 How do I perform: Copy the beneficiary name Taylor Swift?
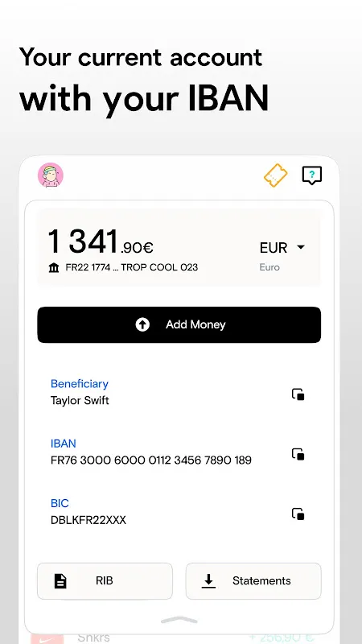[x=298, y=394]
